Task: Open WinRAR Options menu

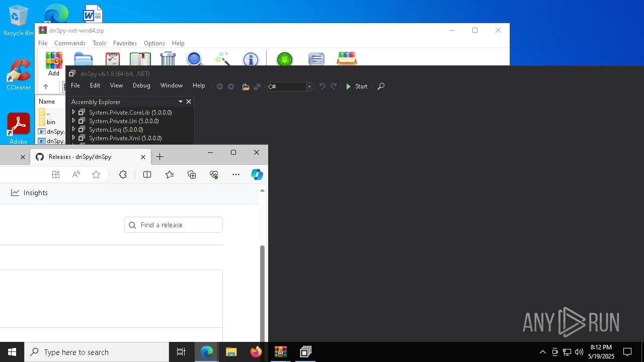Action: coord(154,43)
